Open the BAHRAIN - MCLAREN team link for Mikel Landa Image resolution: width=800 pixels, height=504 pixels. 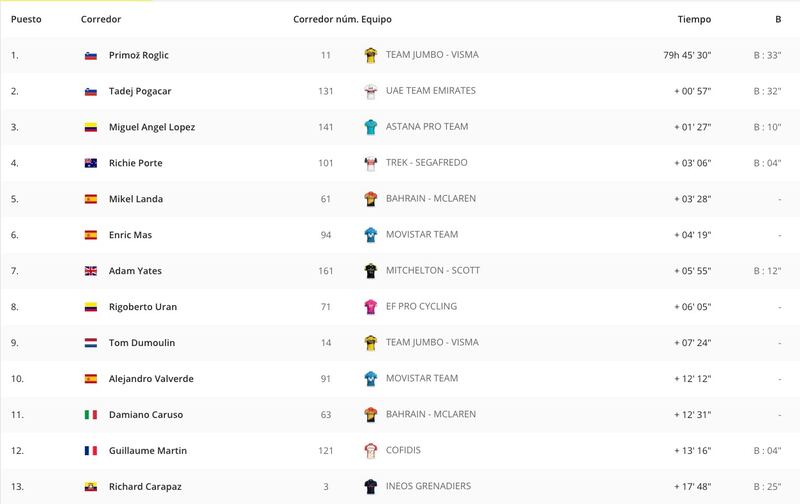click(x=431, y=198)
